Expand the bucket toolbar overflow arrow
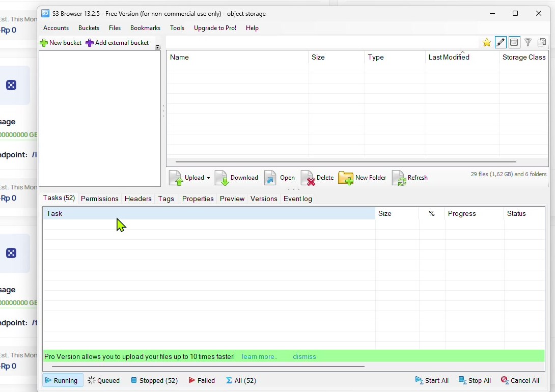The image size is (555, 392). coord(158,47)
